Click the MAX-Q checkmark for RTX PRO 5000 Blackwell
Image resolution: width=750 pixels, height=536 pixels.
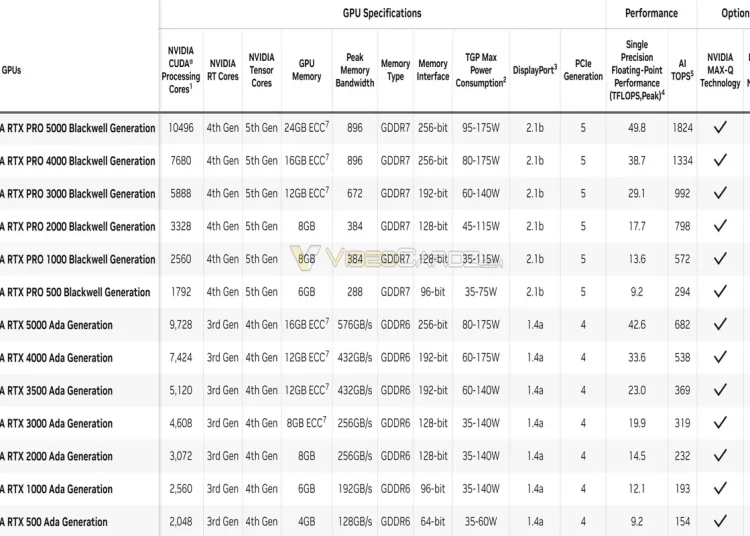720,127
